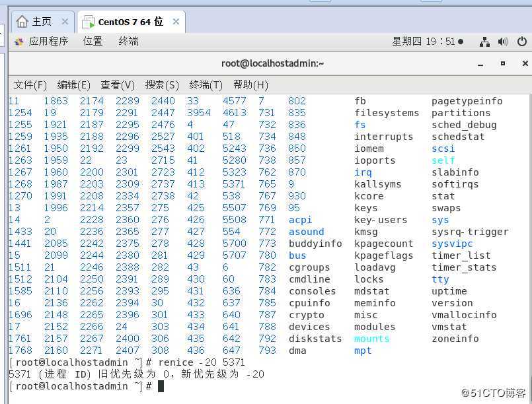Open the network connection icon
Image resolution: width=532 pixels, height=404 pixels.
(x=484, y=42)
